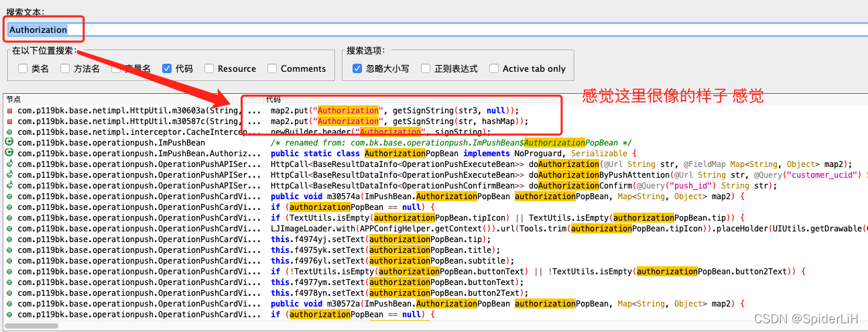Viewport: 868px width, 332px height.
Task: Click the 代码 column header above results
Action: pyautogui.click(x=273, y=99)
